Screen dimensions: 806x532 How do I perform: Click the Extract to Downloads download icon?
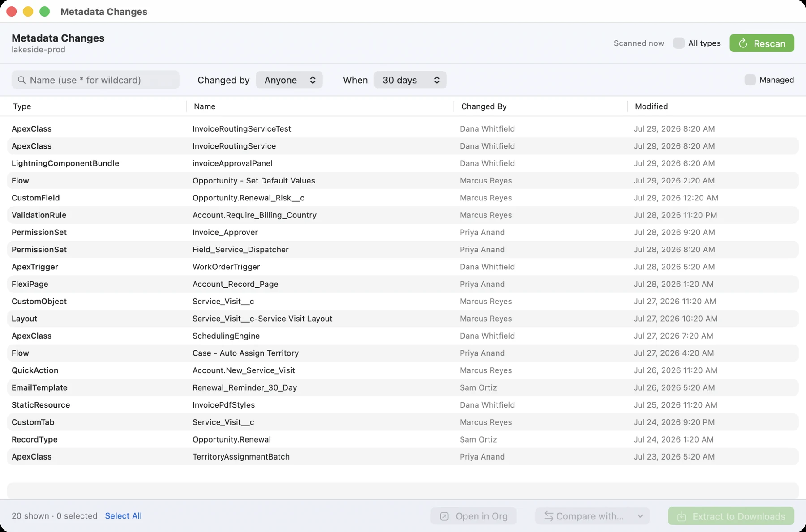click(682, 516)
